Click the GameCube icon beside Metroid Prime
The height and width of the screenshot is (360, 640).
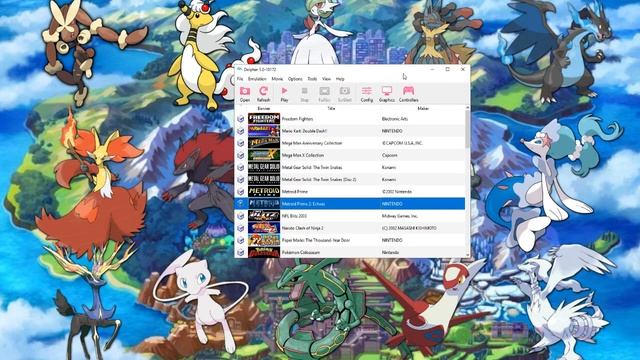click(x=241, y=192)
